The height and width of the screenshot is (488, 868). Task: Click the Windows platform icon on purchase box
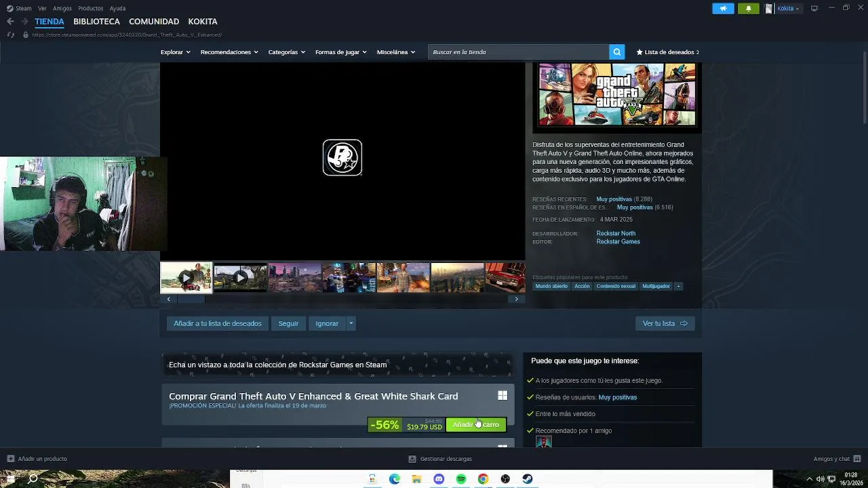(x=502, y=396)
